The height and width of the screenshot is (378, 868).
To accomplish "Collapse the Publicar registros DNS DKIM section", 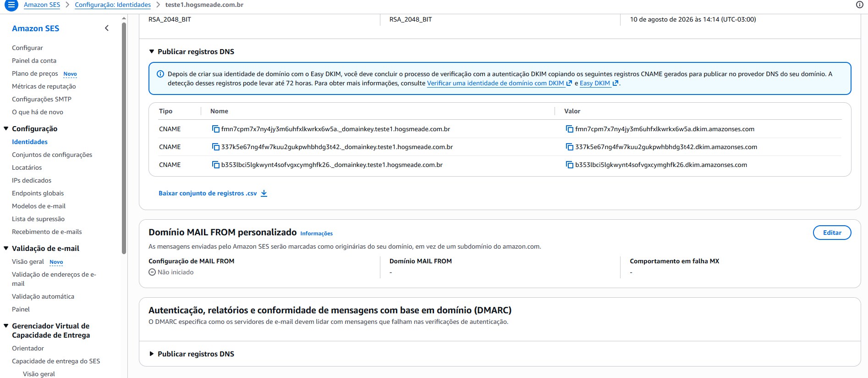I will pos(152,52).
